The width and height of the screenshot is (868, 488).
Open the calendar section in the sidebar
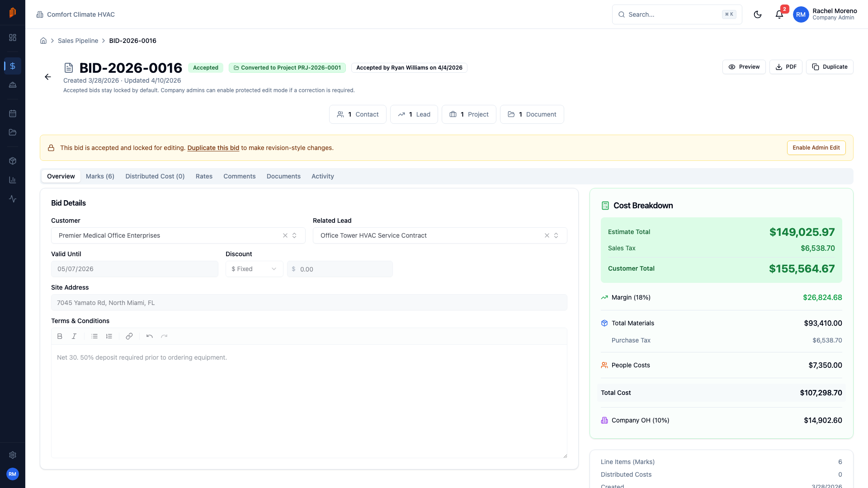(x=13, y=113)
